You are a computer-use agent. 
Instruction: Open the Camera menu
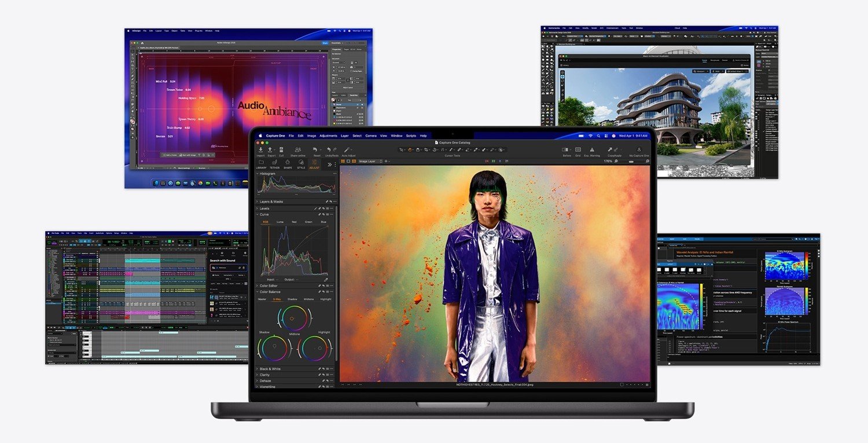[370, 136]
